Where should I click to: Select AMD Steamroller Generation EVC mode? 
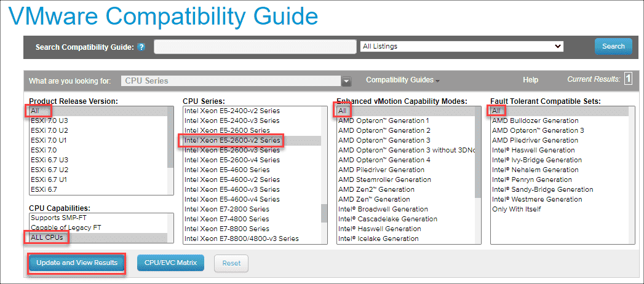coord(405,179)
